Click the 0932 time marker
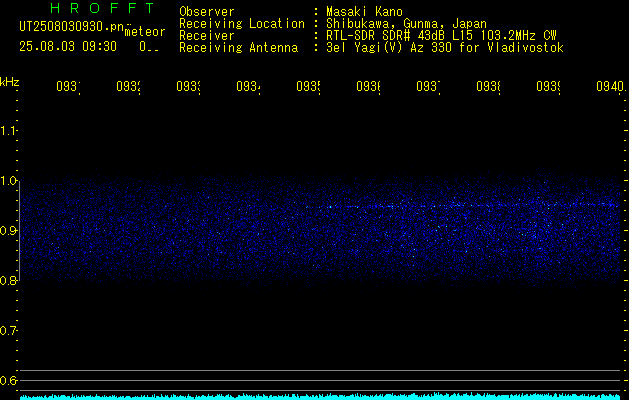Viewport: 629px width, 400px height. 128,86
